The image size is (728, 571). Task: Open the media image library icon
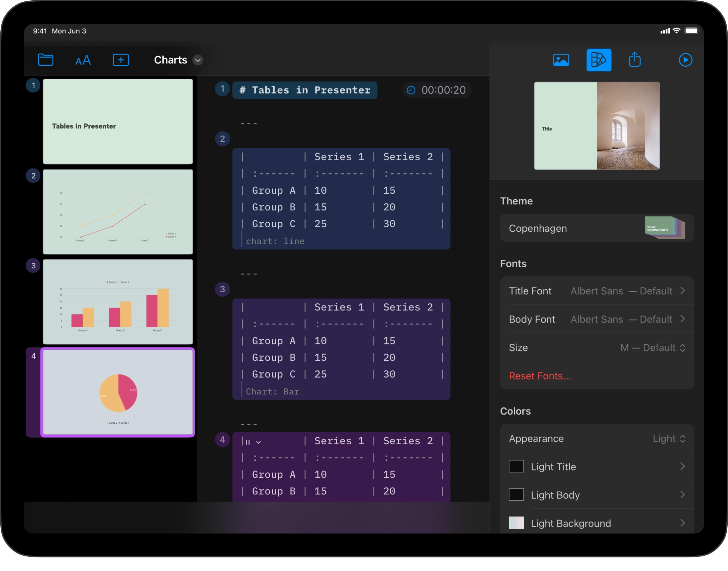pos(561,60)
